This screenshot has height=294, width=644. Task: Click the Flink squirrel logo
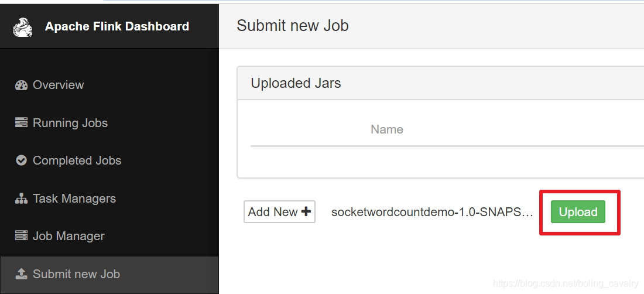[x=23, y=27]
